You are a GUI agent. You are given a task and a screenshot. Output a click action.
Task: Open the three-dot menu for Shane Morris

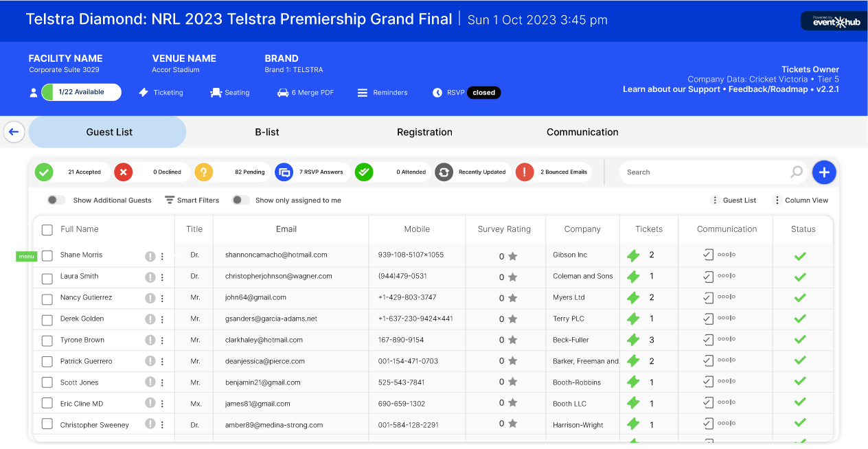pyautogui.click(x=162, y=257)
